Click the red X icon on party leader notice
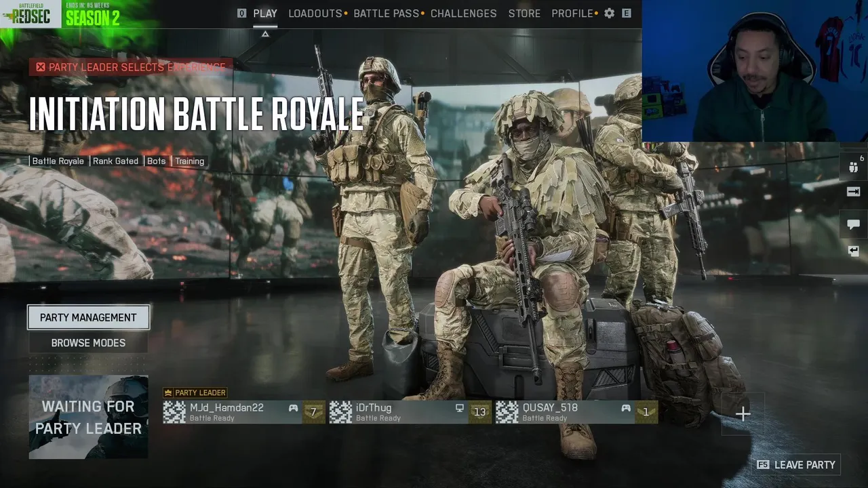The image size is (868, 488). point(41,67)
